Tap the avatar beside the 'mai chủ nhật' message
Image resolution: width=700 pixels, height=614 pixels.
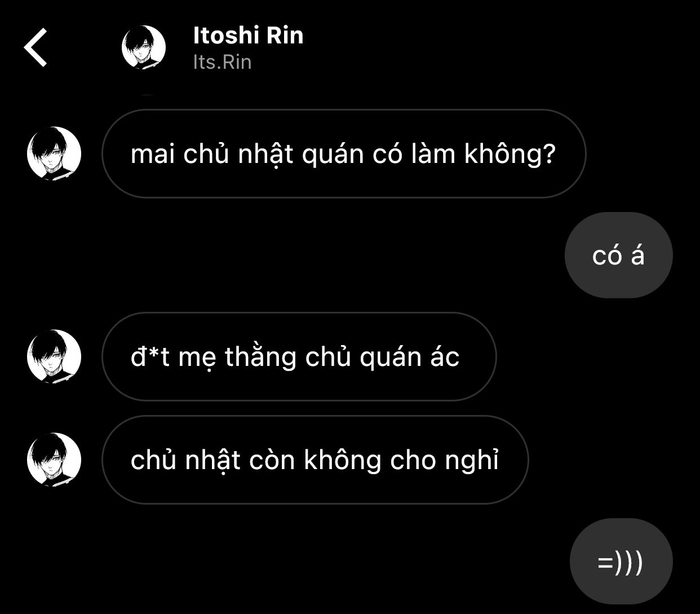[x=54, y=153]
